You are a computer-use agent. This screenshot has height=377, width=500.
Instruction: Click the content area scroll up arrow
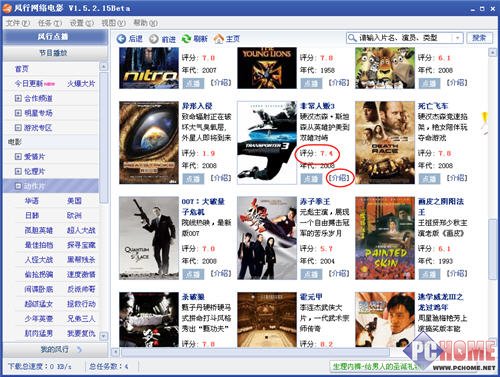pos(492,52)
